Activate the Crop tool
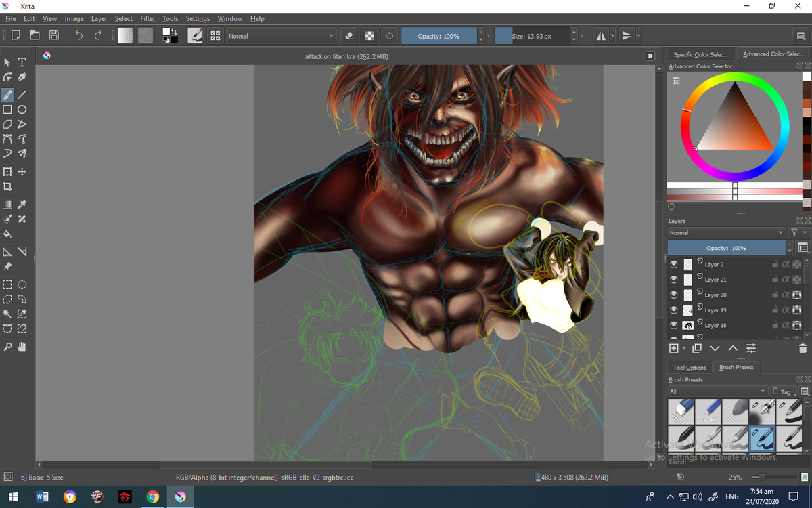 point(7,186)
